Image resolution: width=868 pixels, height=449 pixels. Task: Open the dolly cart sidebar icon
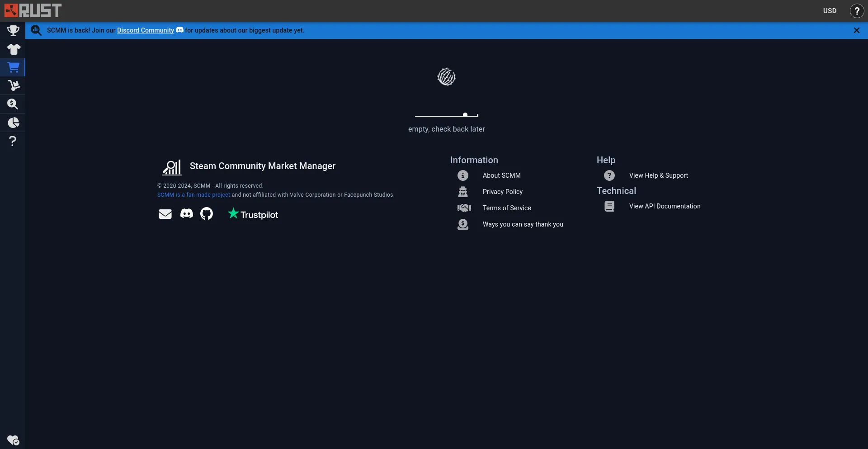[13, 86]
